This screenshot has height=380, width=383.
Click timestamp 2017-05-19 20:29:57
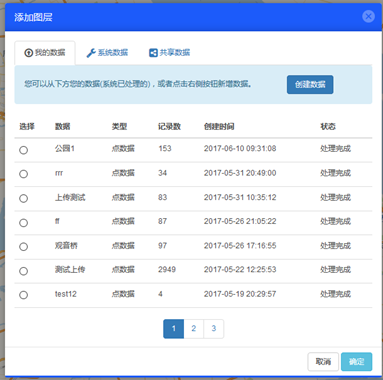coord(240,294)
